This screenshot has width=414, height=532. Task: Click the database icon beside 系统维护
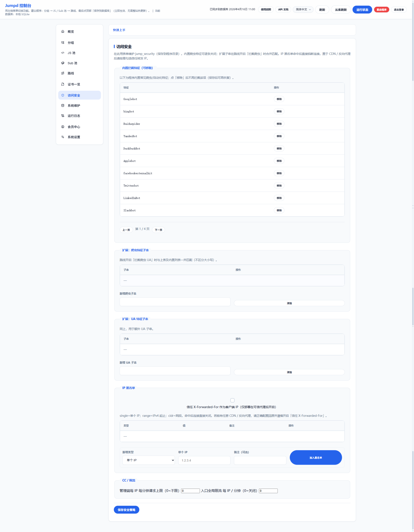click(63, 105)
